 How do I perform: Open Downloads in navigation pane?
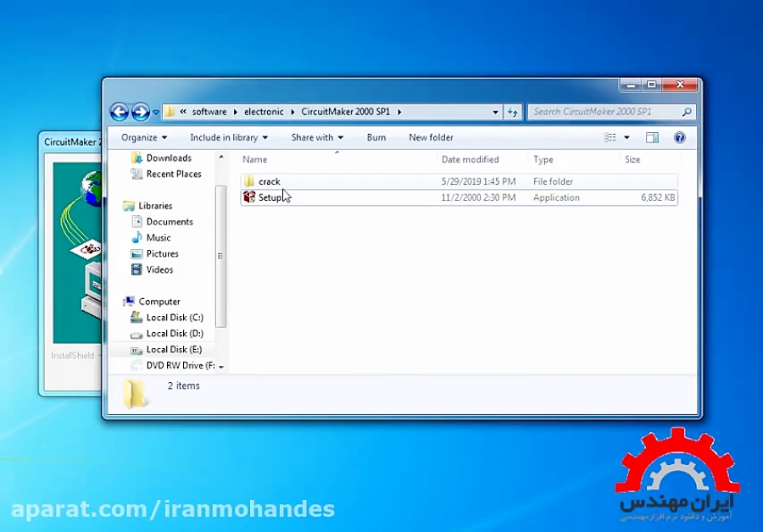169,158
